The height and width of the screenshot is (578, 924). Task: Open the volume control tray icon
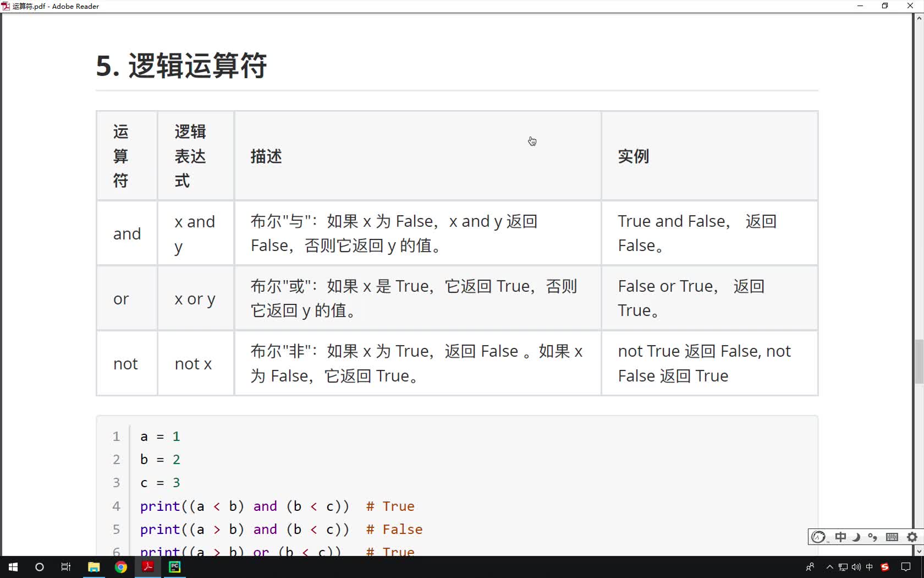856,567
